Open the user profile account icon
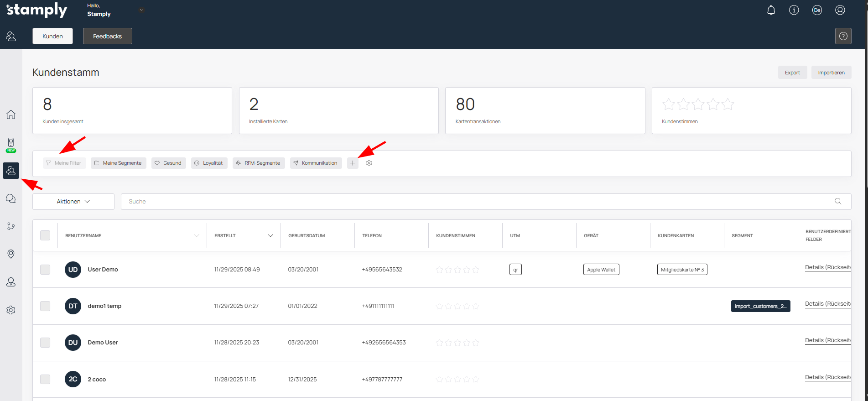 (x=840, y=10)
